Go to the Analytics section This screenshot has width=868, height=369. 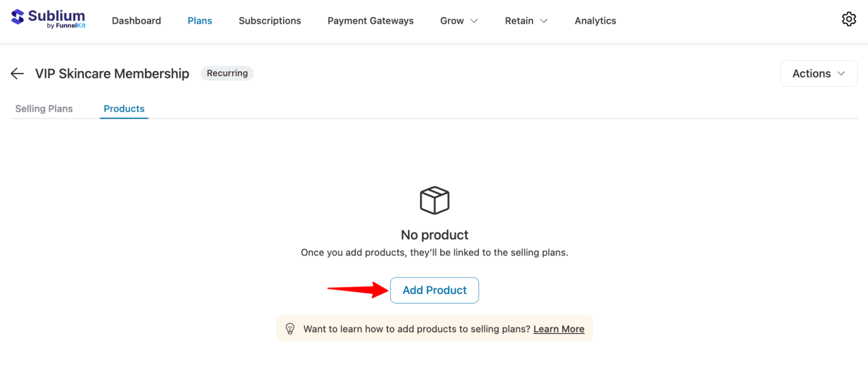coord(595,20)
